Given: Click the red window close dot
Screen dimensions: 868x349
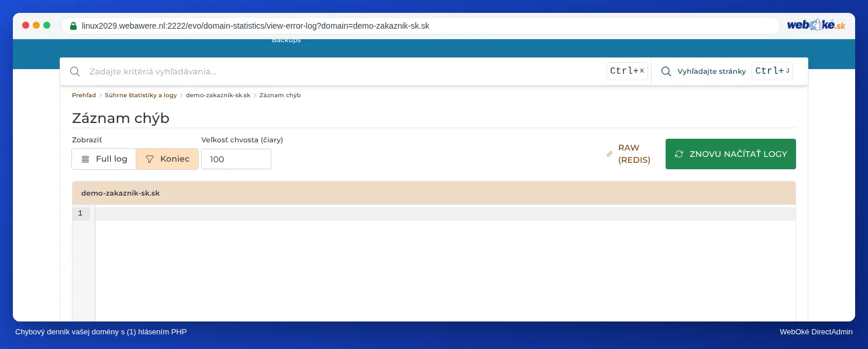Looking at the screenshot, I should (x=26, y=25).
